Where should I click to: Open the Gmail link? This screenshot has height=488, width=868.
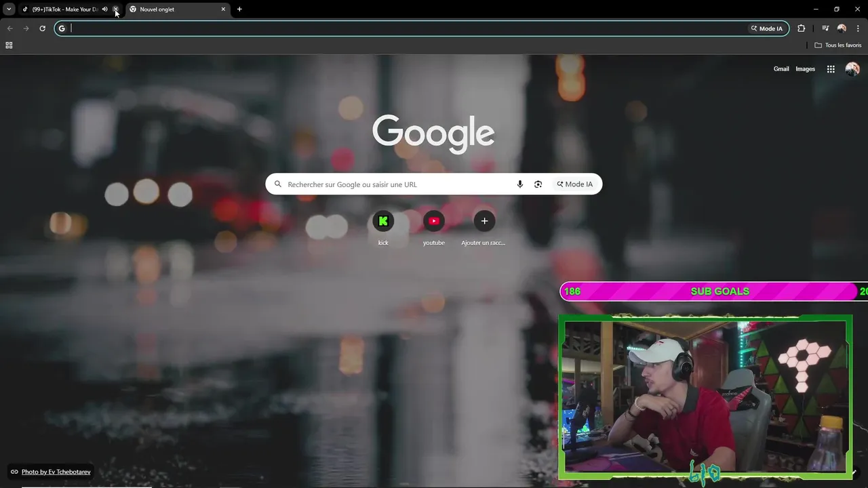tap(781, 69)
